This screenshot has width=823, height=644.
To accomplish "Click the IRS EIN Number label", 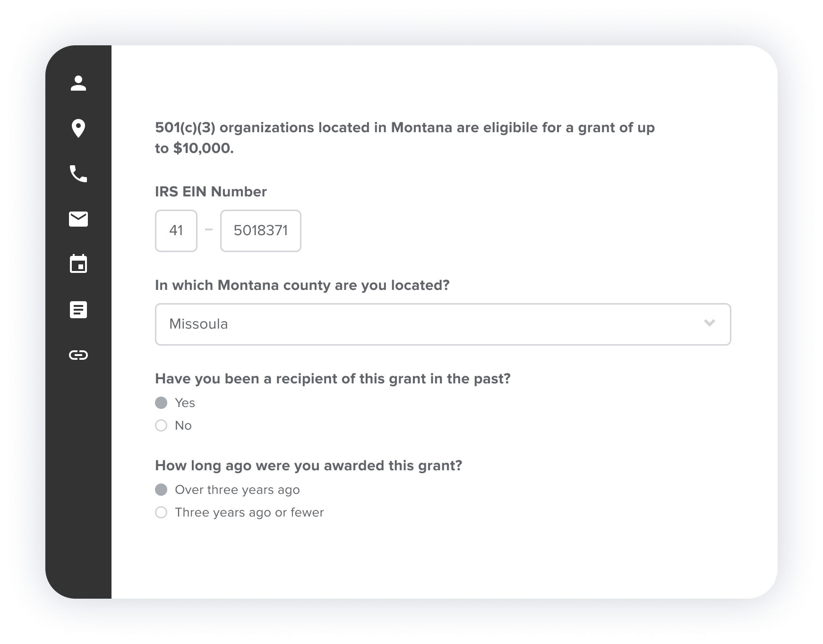I will tap(211, 192).
